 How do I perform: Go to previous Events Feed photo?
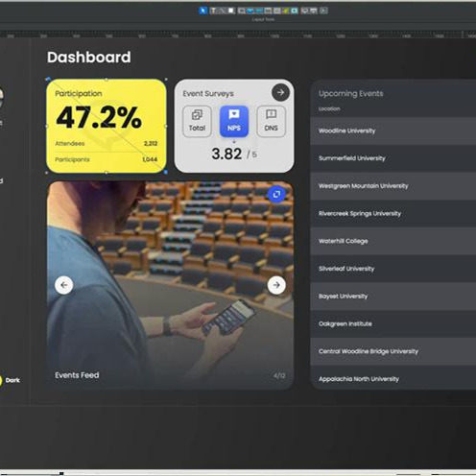64,285
